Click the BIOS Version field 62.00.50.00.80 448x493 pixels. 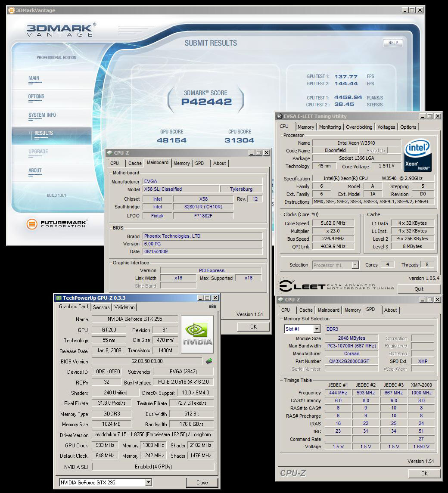pos(147,361)
